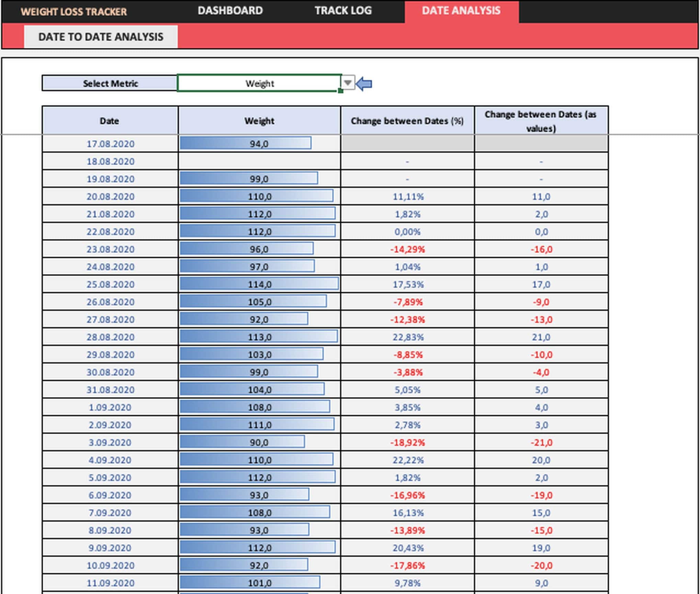Select date cell 20.08.2020
The height and width of the screenshot is (594, 700).
[110, 196]
